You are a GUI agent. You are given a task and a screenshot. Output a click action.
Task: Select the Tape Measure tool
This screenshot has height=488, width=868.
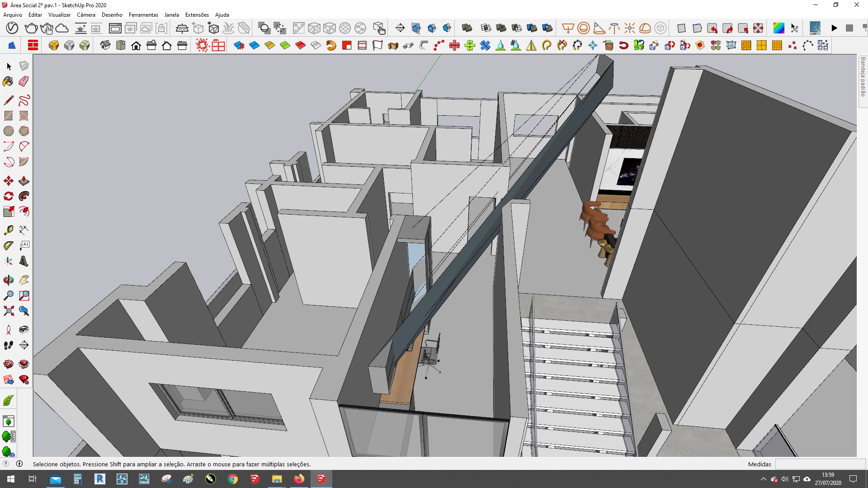click(8, 230)
